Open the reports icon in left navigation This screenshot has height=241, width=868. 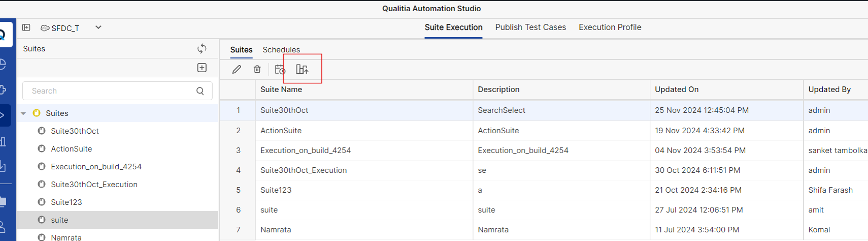(3, 141)
